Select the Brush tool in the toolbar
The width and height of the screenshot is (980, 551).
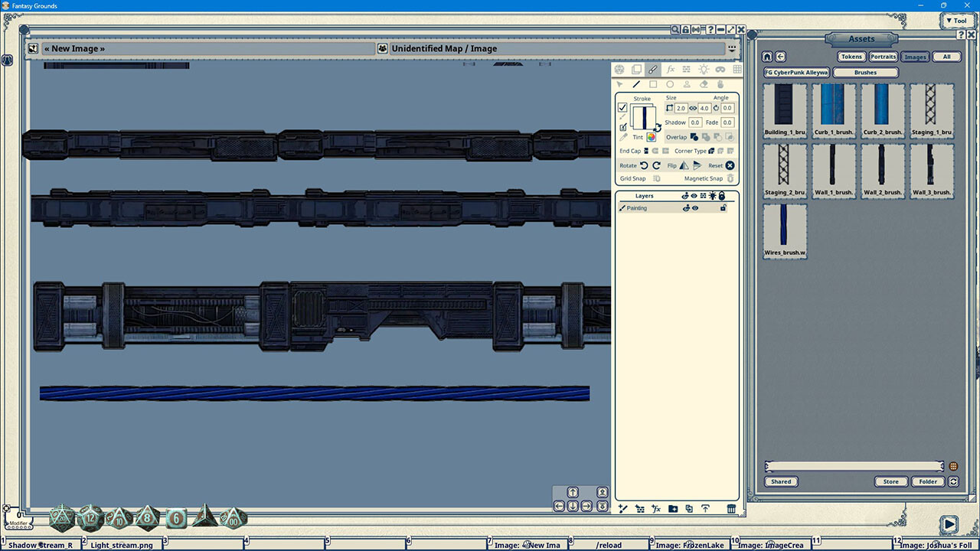[x=652, y=70]
